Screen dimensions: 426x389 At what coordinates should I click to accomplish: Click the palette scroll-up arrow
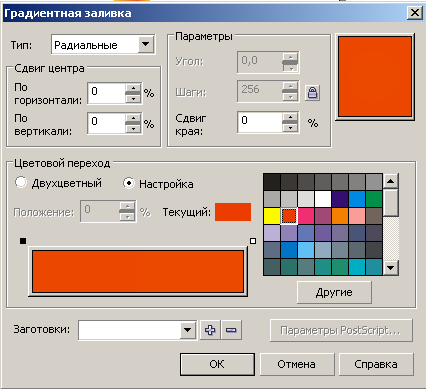(x=391, y=181)
